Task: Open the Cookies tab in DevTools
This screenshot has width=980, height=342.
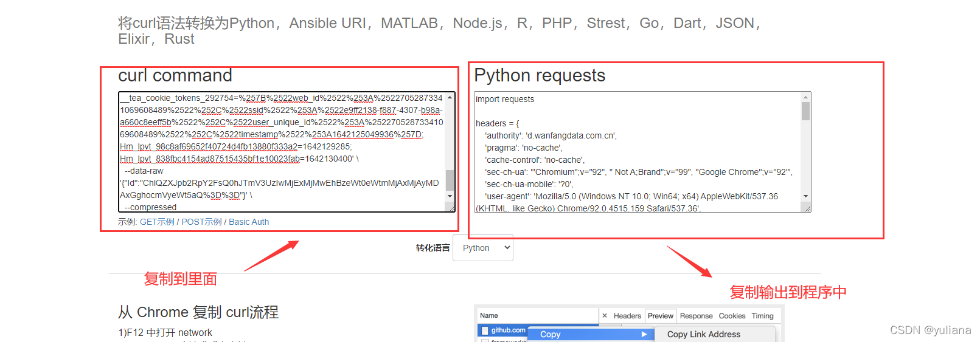Action: pos(732,316)
